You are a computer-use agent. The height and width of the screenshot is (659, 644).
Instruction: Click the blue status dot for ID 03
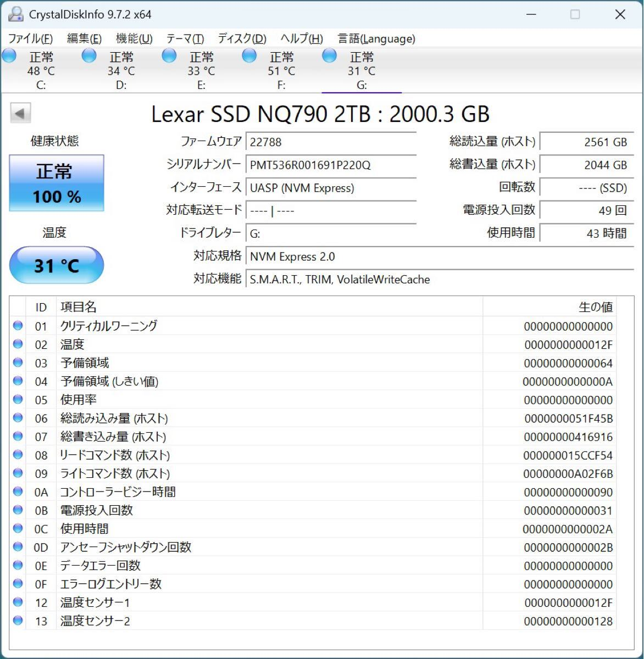click(x=18, y=362)
